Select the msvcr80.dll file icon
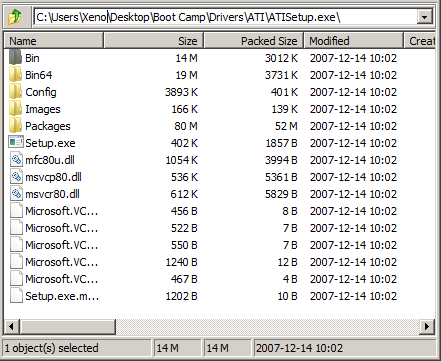The height and width of the screenshot is (361, 441). (16, 194)
